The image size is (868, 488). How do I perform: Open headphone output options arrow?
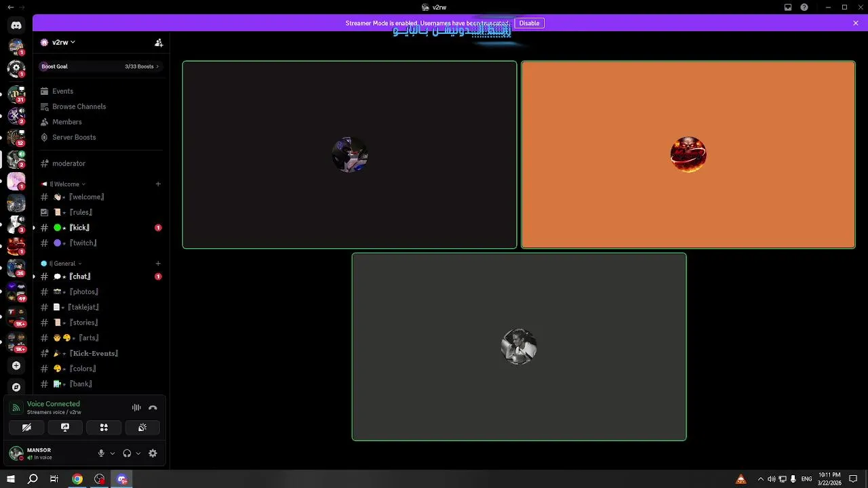138,453
